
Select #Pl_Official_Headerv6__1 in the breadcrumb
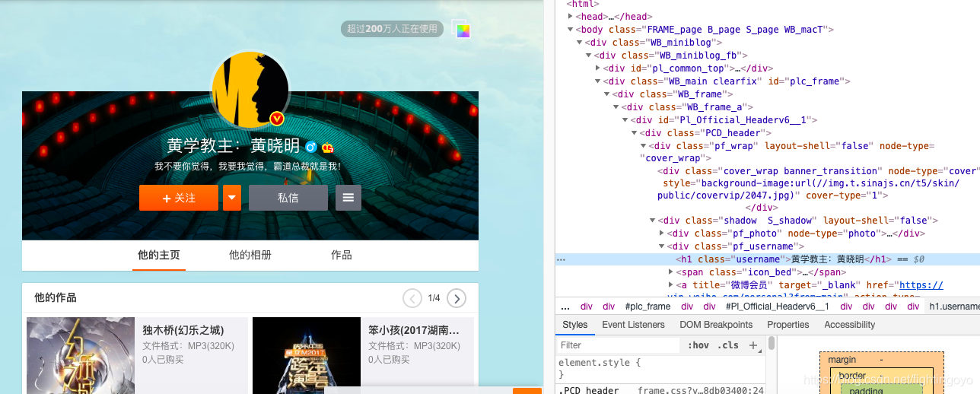tap(777, 307)
